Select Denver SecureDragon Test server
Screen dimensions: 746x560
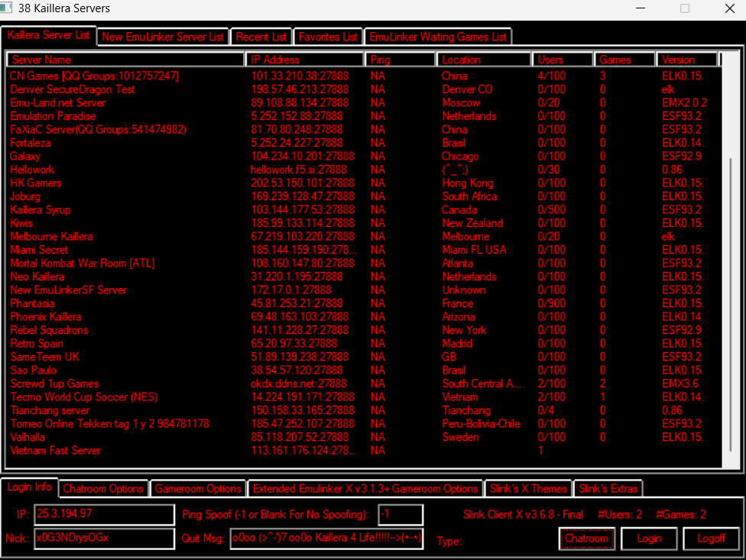pos(364,89)
